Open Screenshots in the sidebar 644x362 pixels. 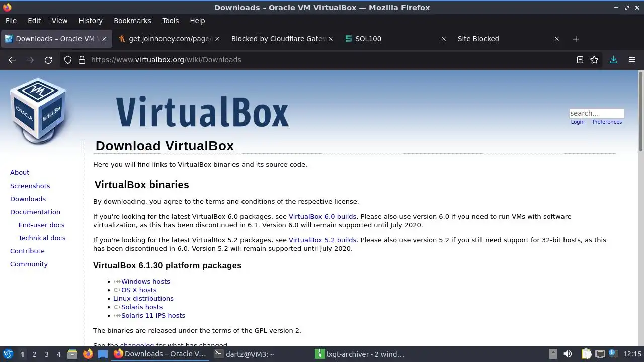coord(30,186)
